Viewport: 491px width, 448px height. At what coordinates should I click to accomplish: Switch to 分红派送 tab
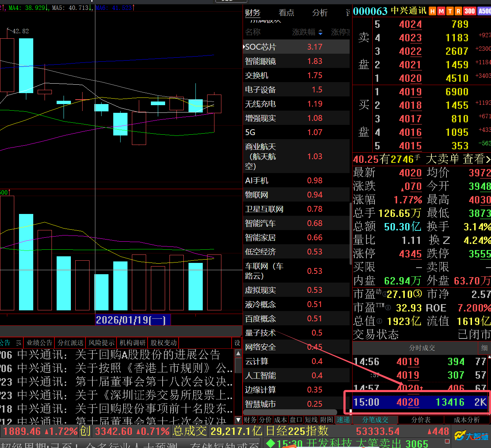pos(71,343)
